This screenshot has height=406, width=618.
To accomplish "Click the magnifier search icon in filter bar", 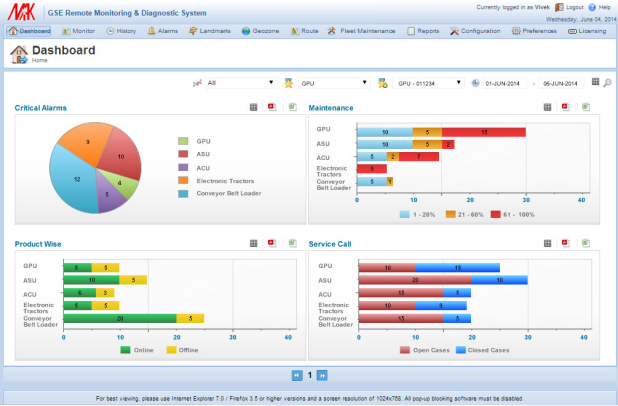I will pos(607,83).
